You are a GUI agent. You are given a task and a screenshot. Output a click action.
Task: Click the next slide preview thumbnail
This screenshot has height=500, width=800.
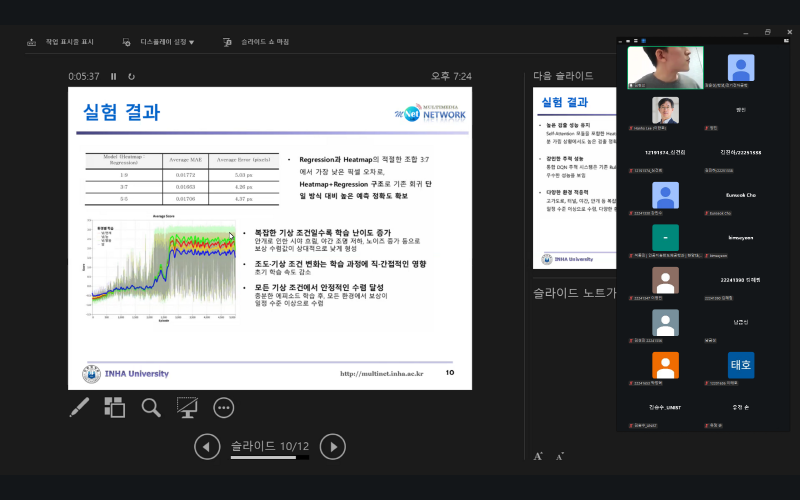pyautogui.click(x=574, y=178)
